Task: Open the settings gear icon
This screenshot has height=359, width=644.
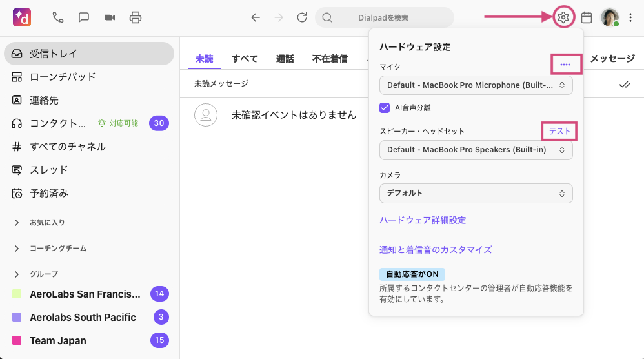Action: pos(563,17)
